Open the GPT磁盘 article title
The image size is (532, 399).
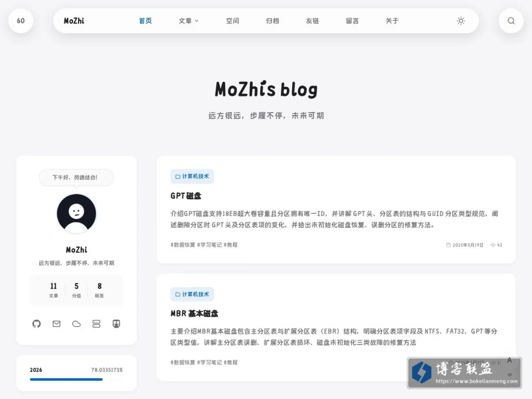tap(186, 196)
